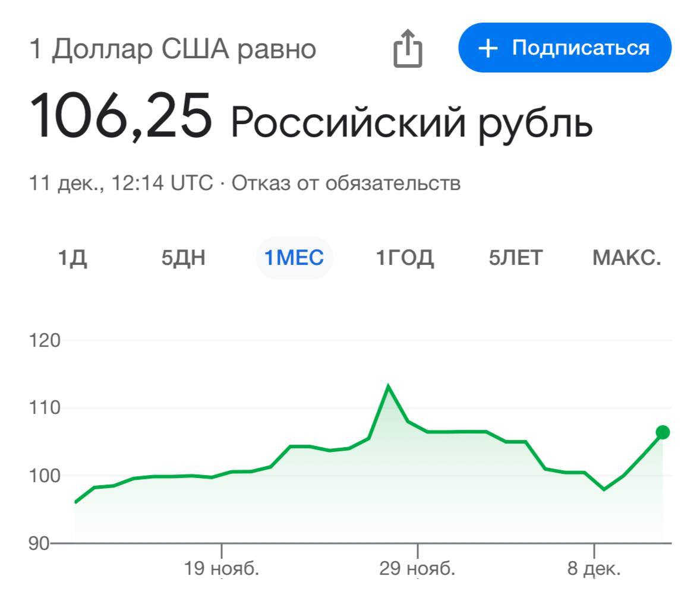This screenshot has width=700, height=592.
Task: Click the chart's starting point at far left
Action: point(75,502)
